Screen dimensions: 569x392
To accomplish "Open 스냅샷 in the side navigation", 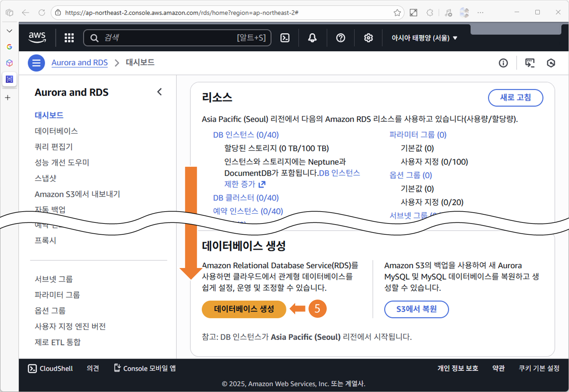I will [x=46, y=178].
